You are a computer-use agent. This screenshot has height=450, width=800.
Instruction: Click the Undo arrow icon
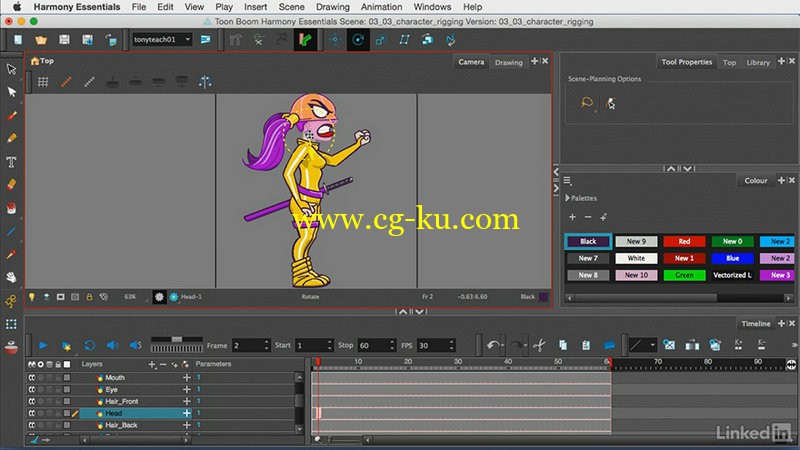(492, 345)
